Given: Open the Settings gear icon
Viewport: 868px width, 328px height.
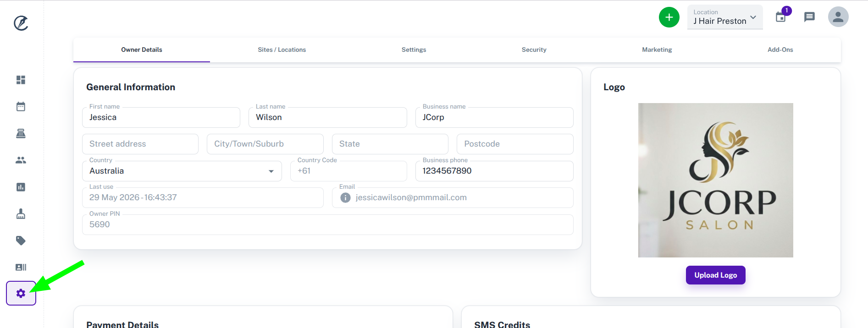Looking at the screenshot, I should (x=21, y=293).
